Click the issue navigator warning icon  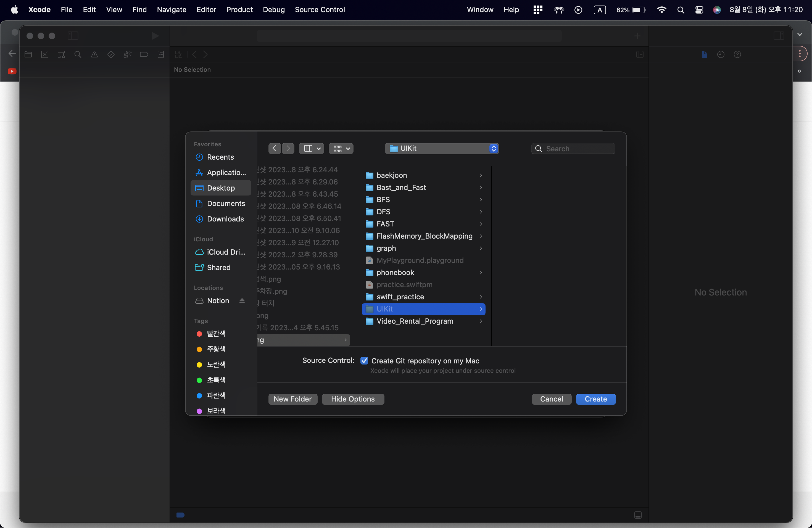(x=94, y=55)
